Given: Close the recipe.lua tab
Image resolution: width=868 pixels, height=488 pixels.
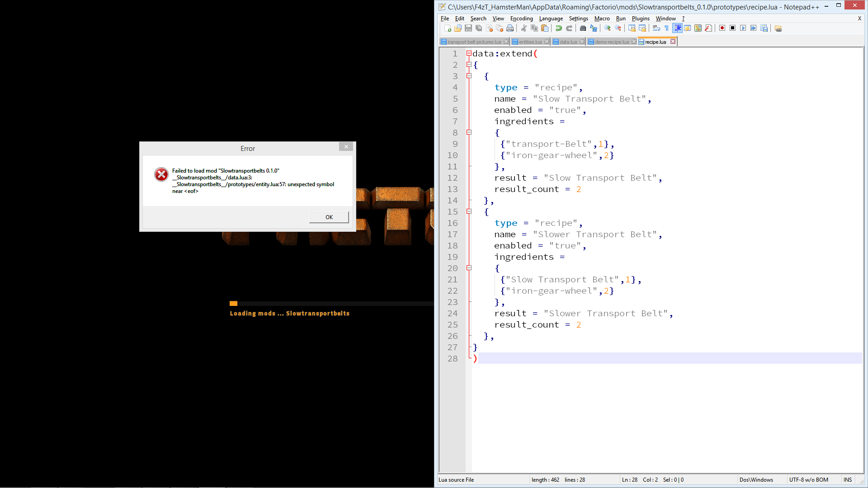Looking at the screenshot, I should click(673, 42).
